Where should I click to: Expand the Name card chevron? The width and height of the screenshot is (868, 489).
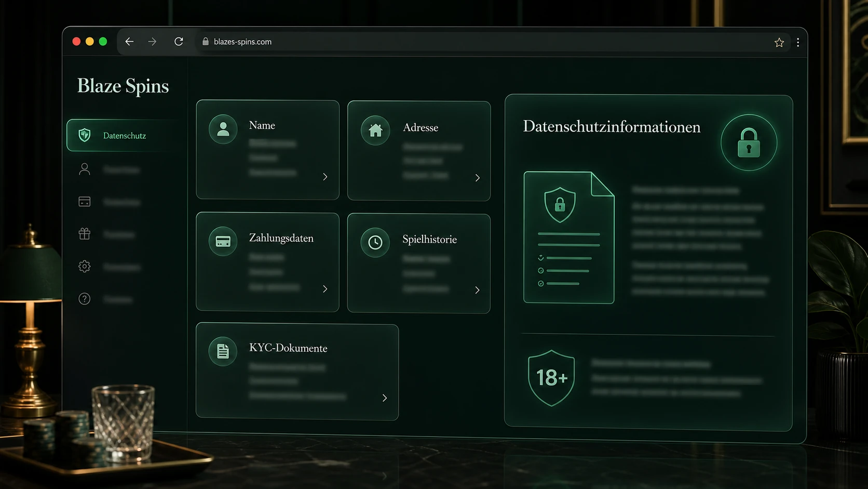[325, 177]
